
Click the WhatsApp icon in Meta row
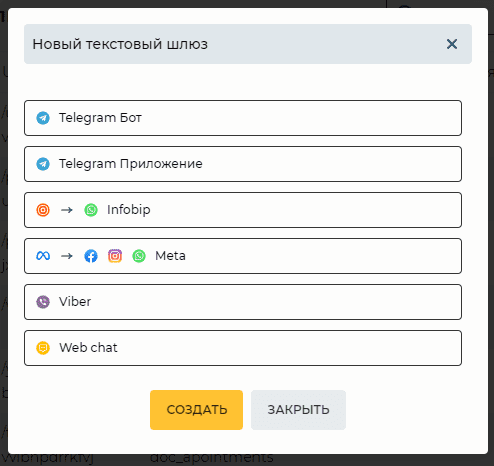tap(139, 256)
